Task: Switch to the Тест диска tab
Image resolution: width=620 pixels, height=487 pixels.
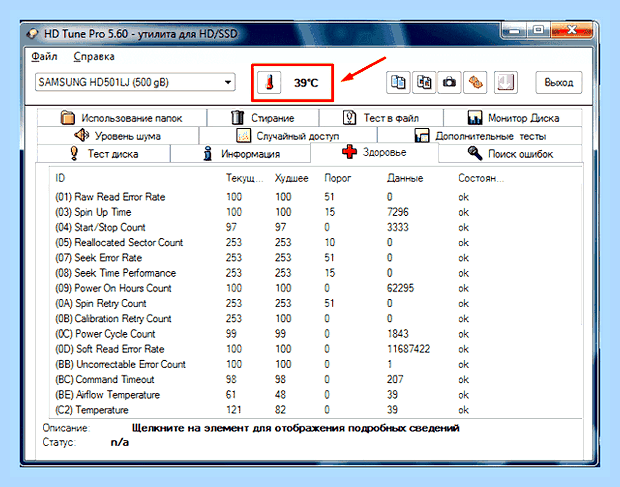Action: click(x=104, y=153)
